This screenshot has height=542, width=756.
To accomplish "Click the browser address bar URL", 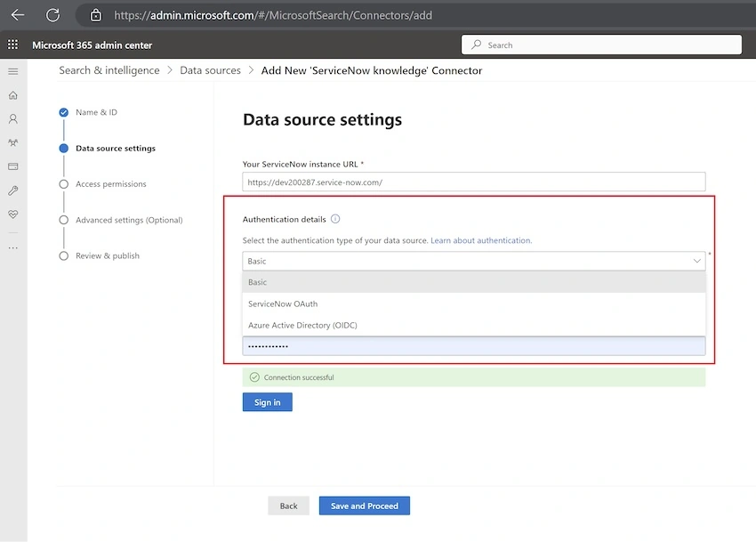I will (x=273, y=15).
